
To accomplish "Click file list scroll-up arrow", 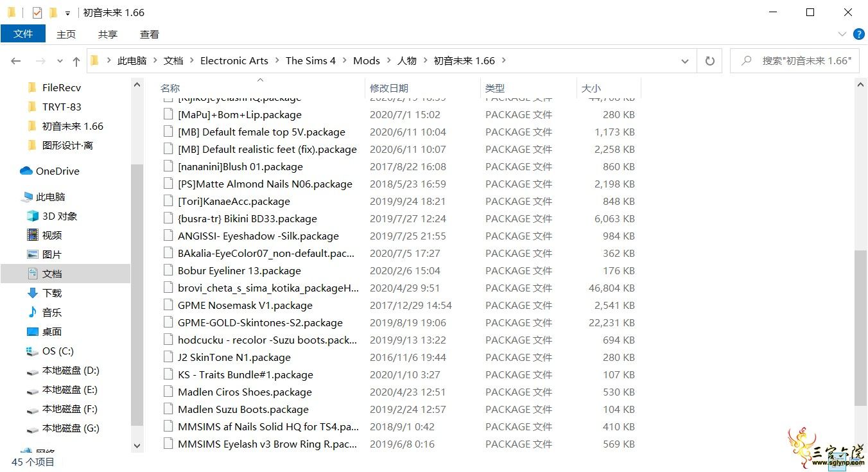I will [x=861, y=85].
